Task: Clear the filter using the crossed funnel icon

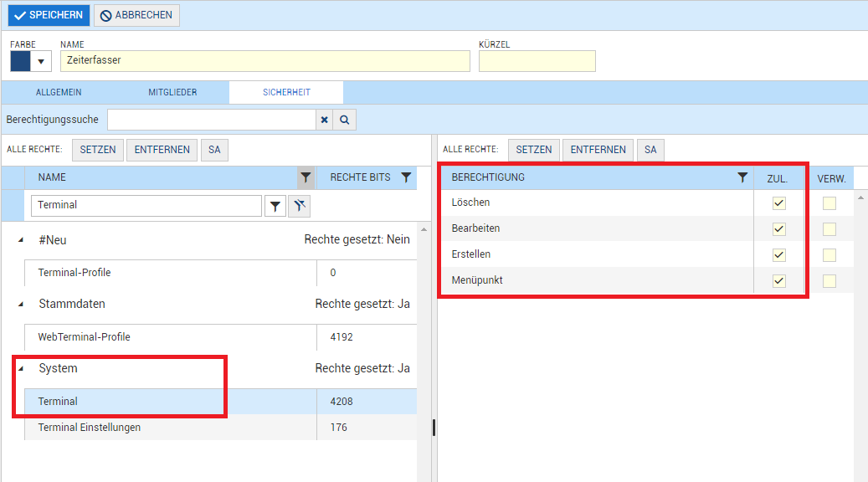Action: [300, 206]
